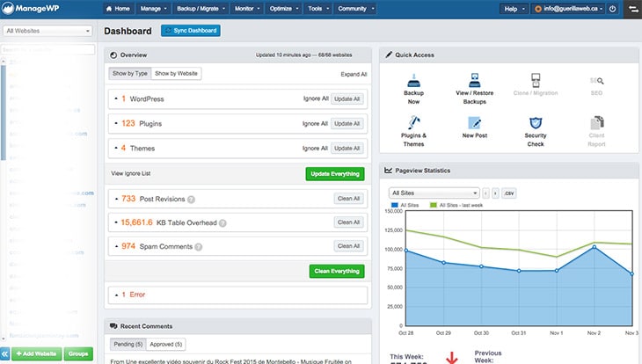Click the Quick Access pencil icon
The height and width of the screenshot is (364, 642).
[389, 55]
